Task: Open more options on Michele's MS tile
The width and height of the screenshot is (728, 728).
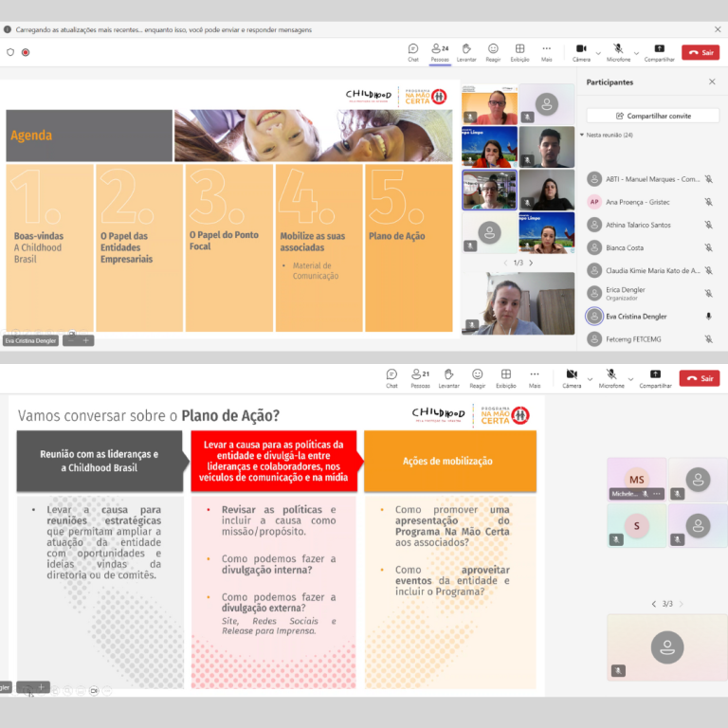Action: pos(657,494)
